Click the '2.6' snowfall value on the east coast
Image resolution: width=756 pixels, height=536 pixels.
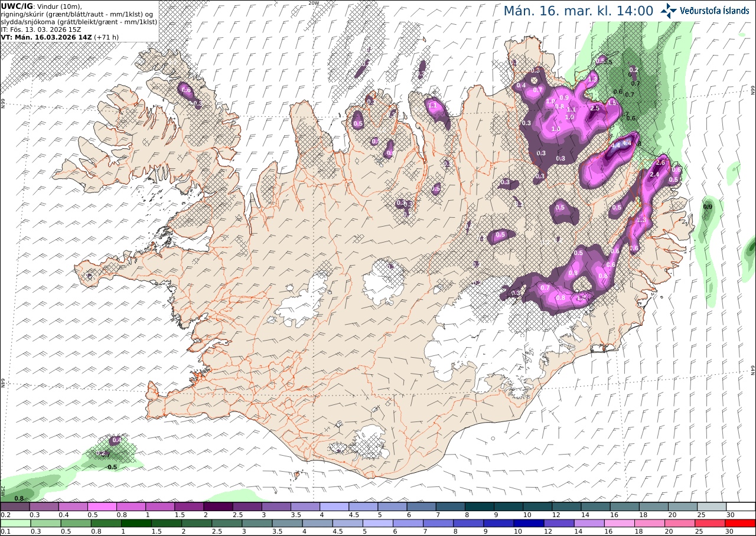click(661, 163)
